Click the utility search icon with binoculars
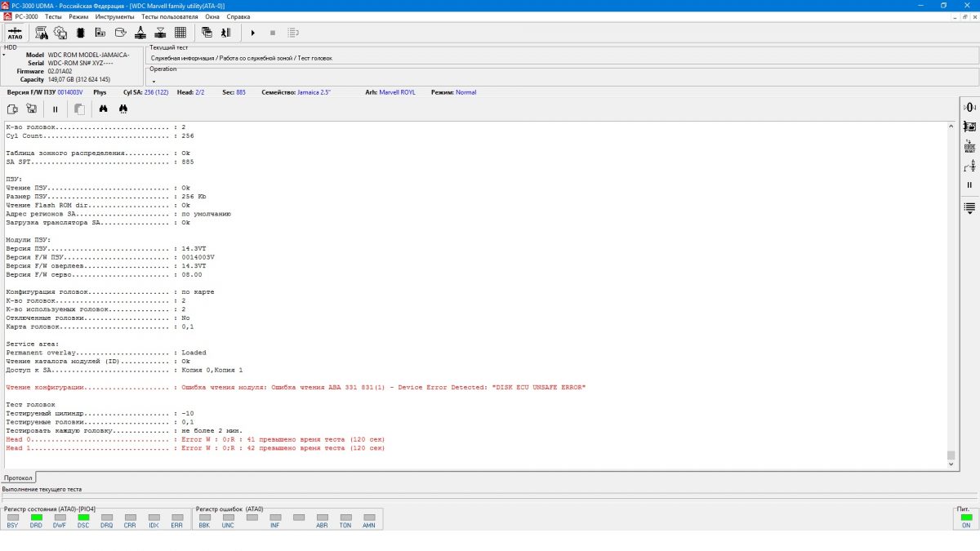This screenshot has width=980, height=551. (x=42, y=33)
